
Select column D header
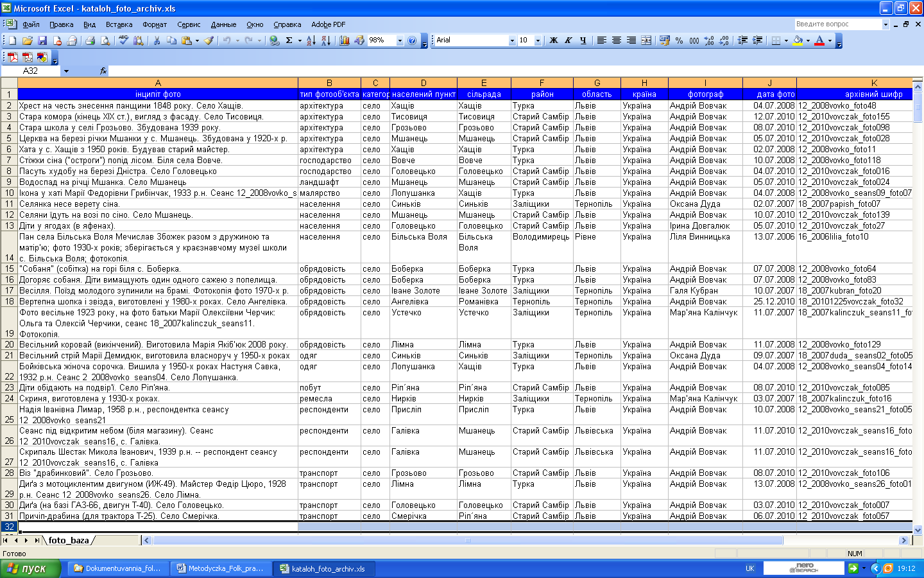(x=424, y=83)
